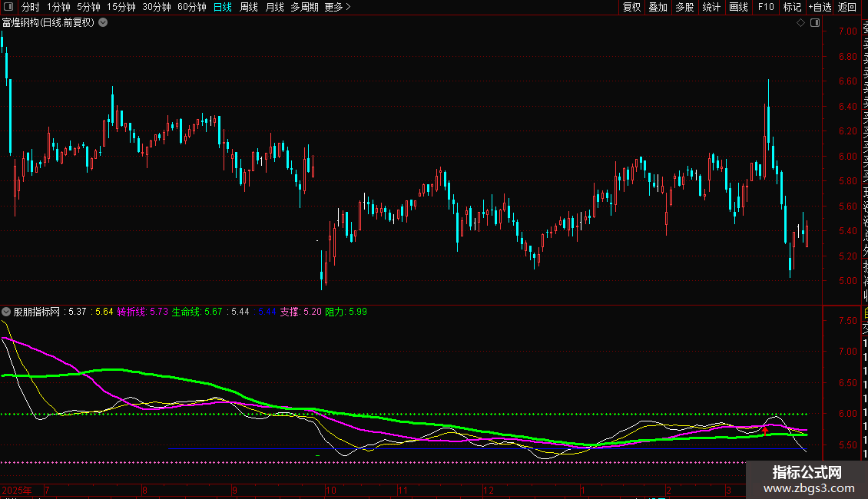Click the 股朋指标网 indicator name

37,312
